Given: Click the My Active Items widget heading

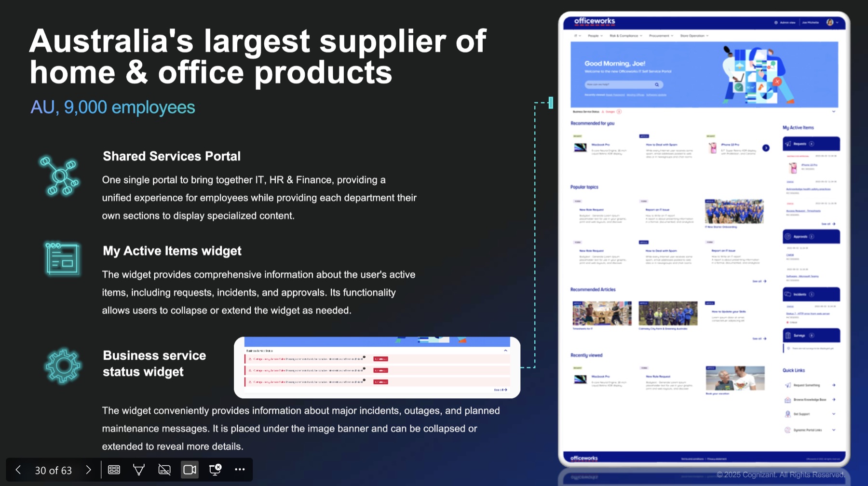Looking at the screenshot, I should click(x=172, y=251).
